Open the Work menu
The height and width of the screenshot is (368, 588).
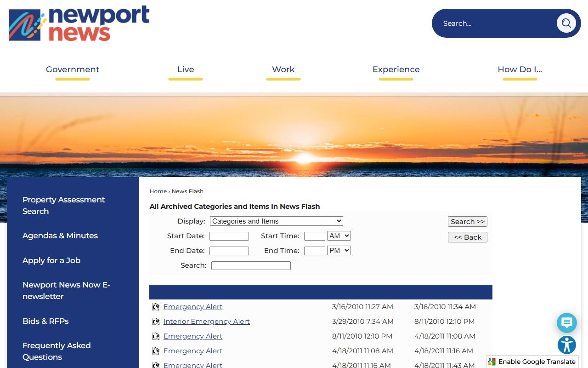click(283, 69)
